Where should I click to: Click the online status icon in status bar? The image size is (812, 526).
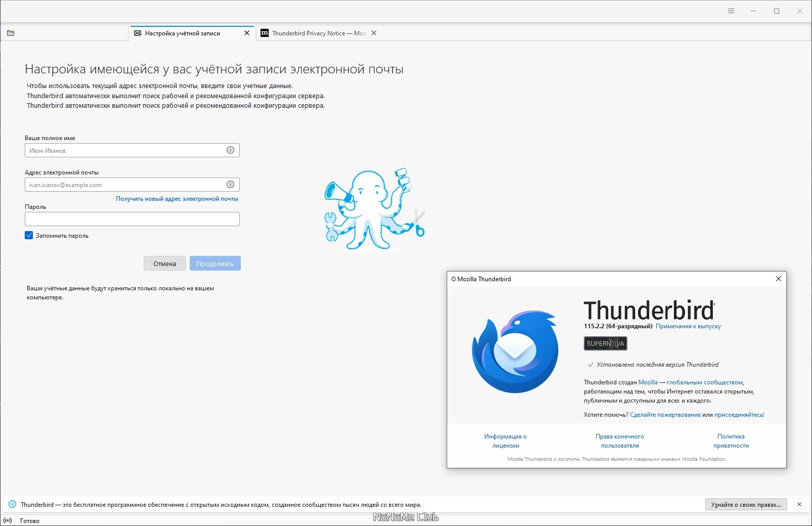[x=8, y=520]
